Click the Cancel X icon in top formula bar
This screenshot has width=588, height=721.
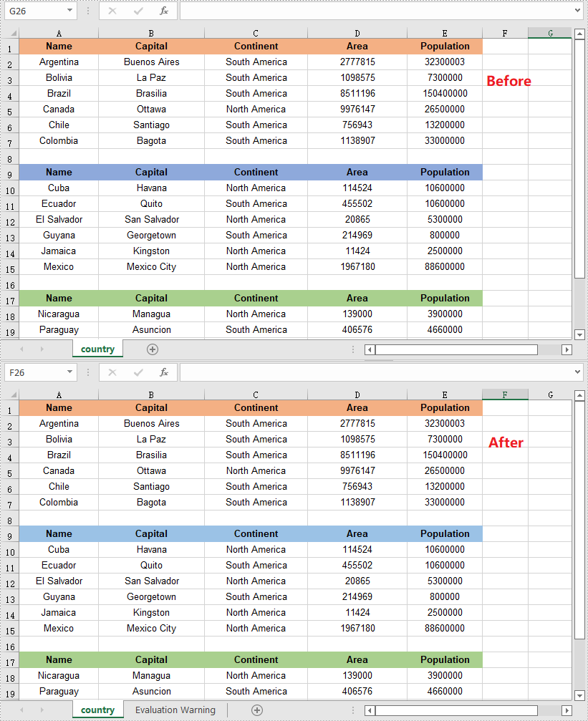(x=112, y=11)
